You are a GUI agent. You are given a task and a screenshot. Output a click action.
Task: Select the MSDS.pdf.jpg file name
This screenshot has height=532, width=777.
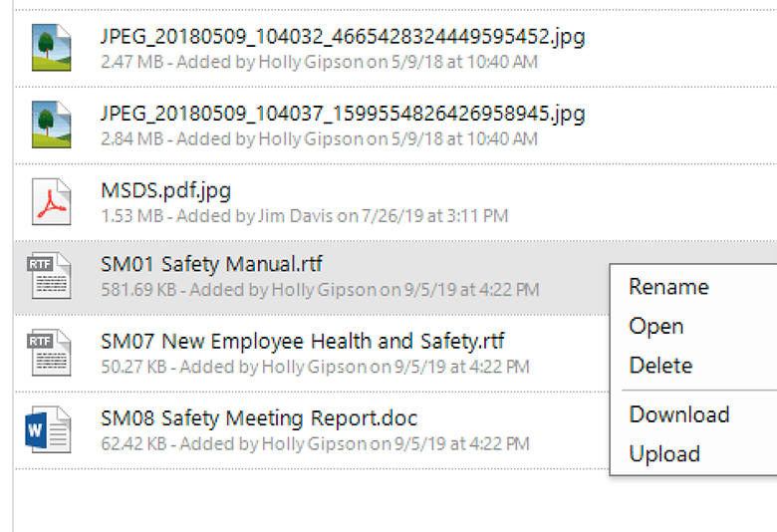tap(165, 191)
